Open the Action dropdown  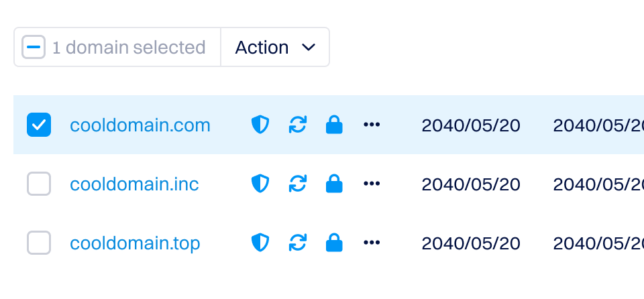pyautogui.click(x=275, y=47)
